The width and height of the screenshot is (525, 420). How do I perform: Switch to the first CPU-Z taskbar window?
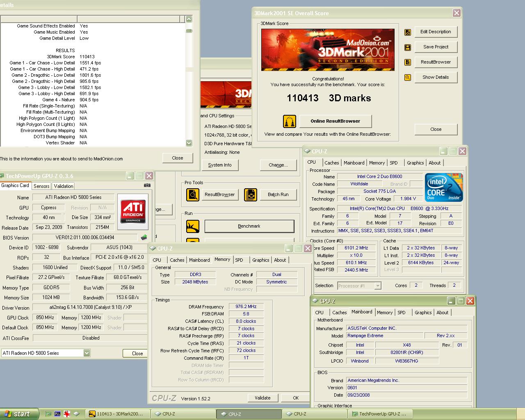(x=183, y=414)
